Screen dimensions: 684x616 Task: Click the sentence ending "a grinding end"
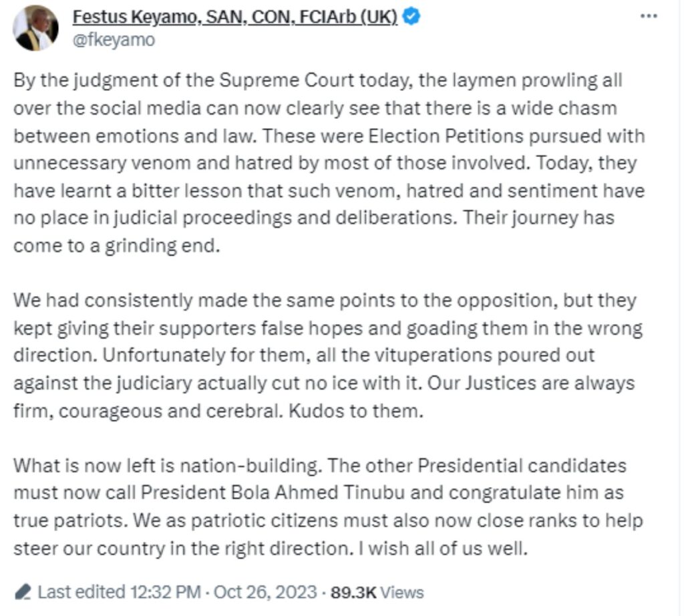(115, 245)
